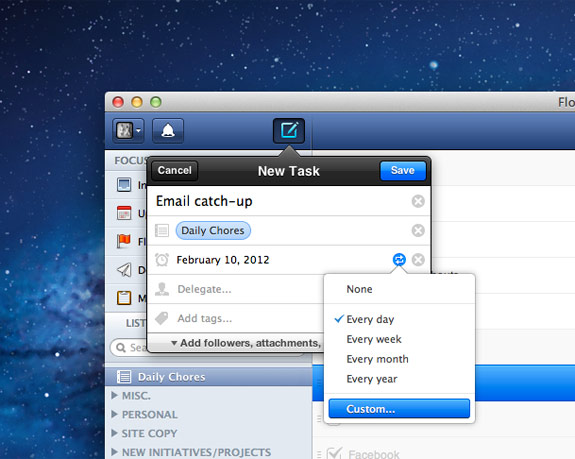The image size is (575, 459).
Task: Expand Add followers, attachments section
Action: 246,343
